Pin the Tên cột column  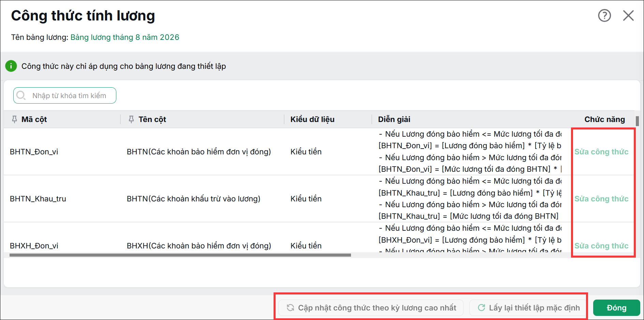pos(131,119)
